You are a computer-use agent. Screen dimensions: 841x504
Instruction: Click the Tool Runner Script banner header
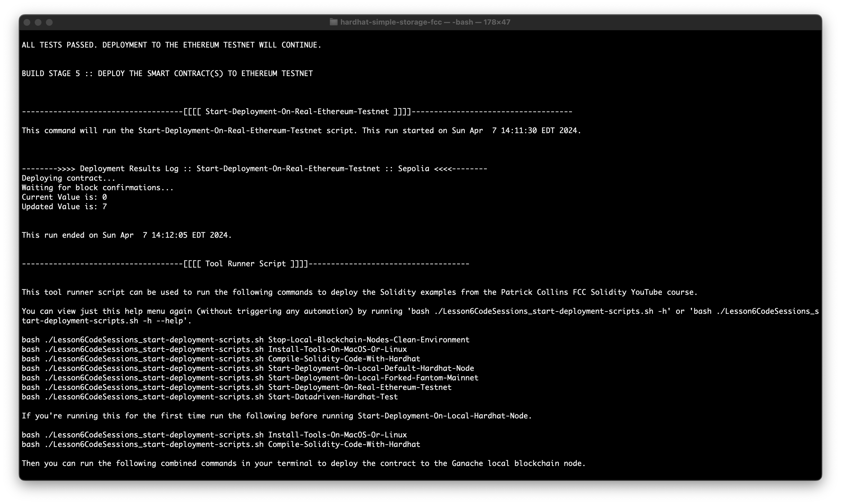tap(246, 264)
